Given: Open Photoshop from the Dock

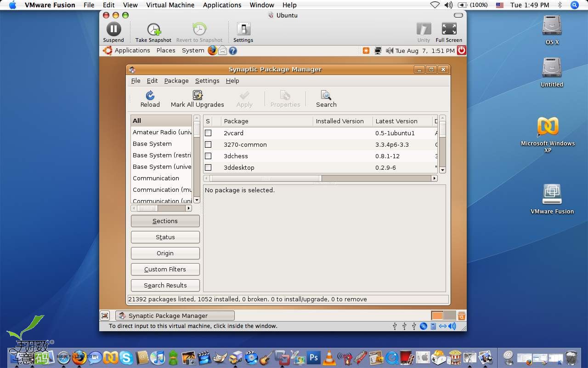Looking at the screenshot, I should tap(314, 357).
